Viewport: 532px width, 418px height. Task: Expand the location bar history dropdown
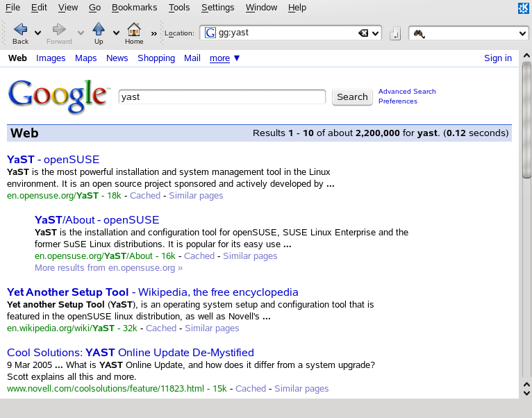(375, 33)
